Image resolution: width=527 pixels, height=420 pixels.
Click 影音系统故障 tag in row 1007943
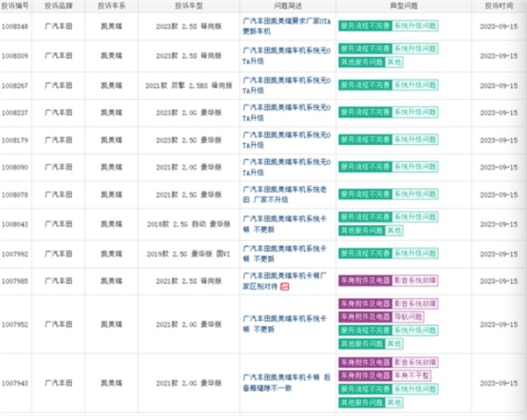coord(415,363)
